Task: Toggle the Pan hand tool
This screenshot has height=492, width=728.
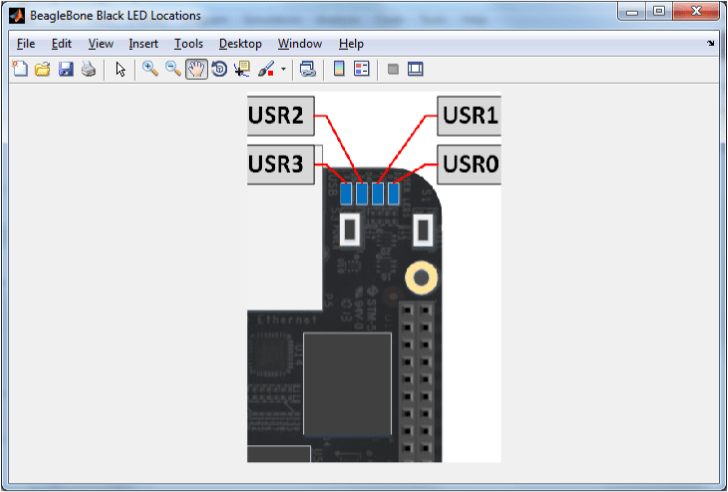Action: (x=196, y=69)
